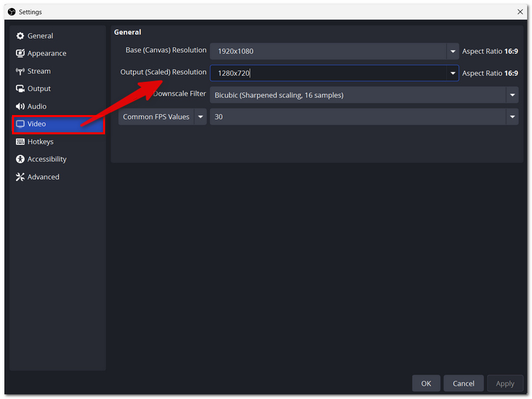Open Appearance settings section
532x399 pixels.
(x=58, y=53)
